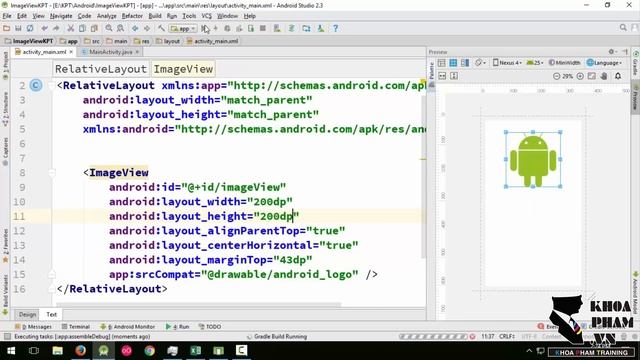Image resolution: width=640 pixels, height=360 pixels.
Task: Click the layout folder breadcrumb
Action: [x=168, y=41]
